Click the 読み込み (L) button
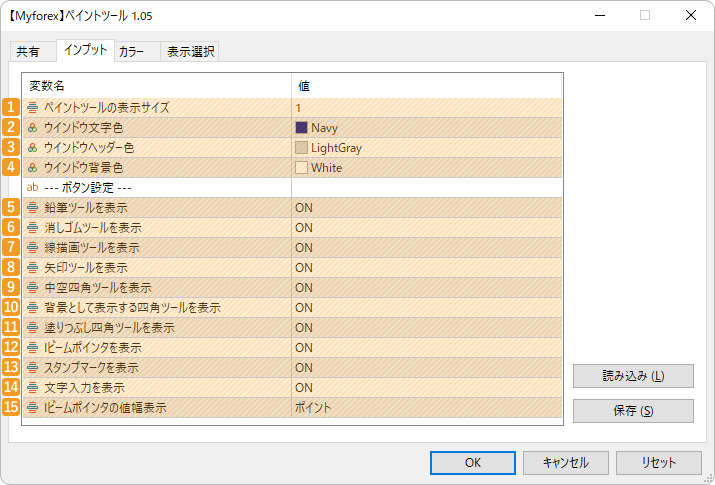Image resolution: width=715 pixels, height=485 pixels. 633,376
